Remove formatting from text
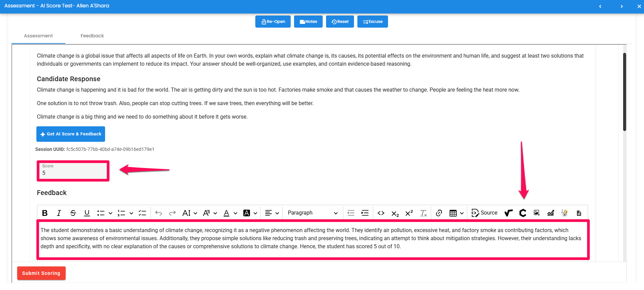The width and height of the screenshot is (644, 290). click(x=423, y=213)
